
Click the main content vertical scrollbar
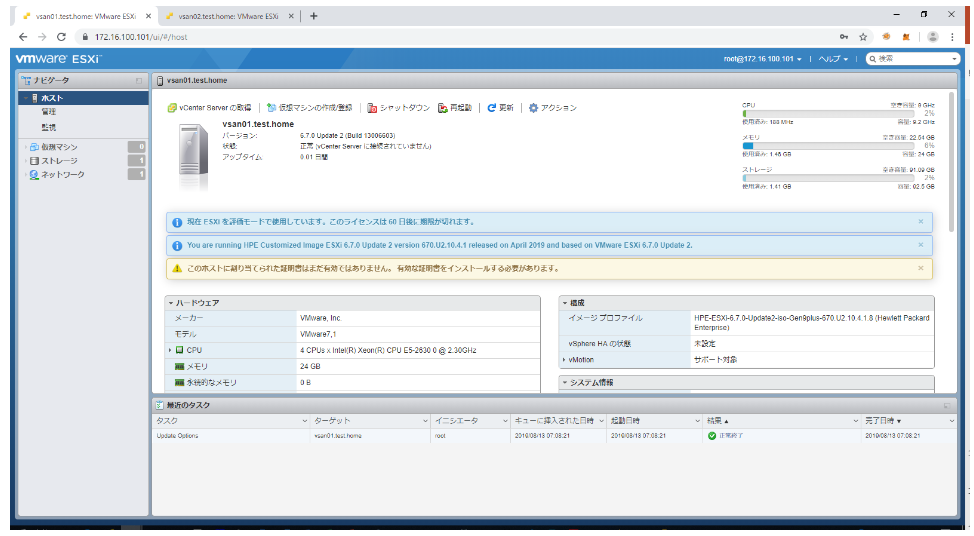[x=951, y=161]
